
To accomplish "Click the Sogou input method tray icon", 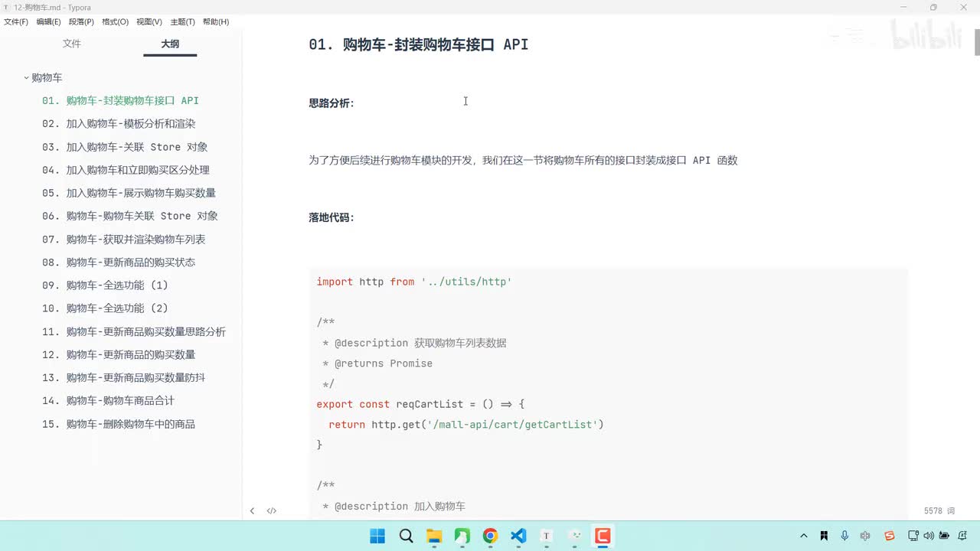I will [x=889, y=536].
